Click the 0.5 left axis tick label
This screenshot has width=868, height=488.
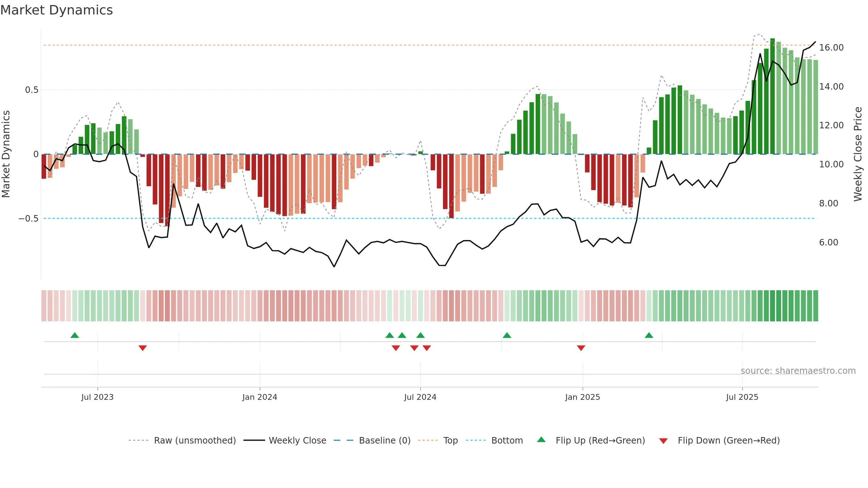(x=32, y=90)
